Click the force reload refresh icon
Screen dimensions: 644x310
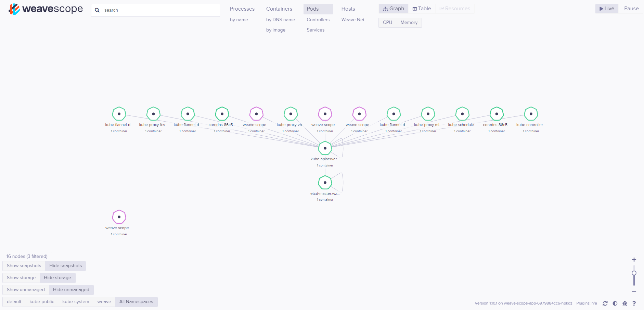605,303
